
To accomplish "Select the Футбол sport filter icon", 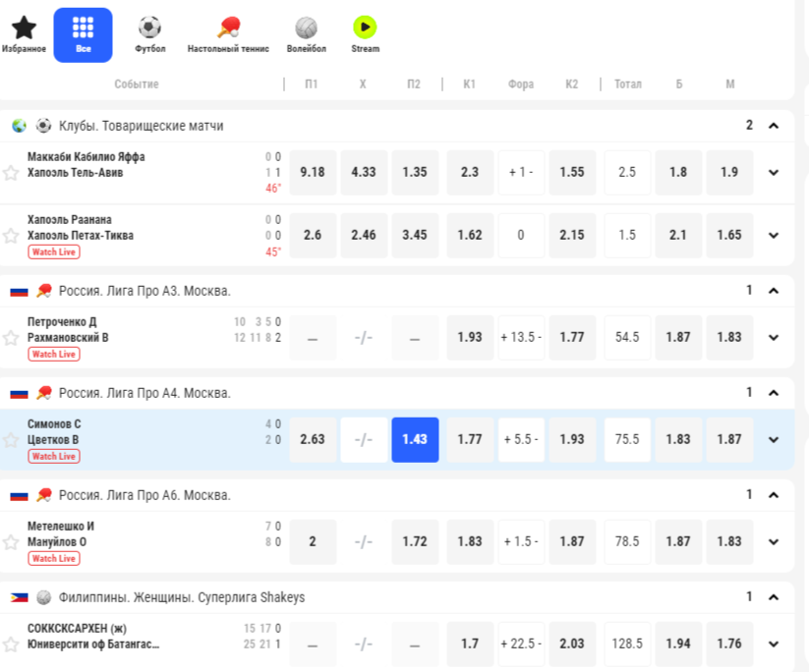I will (149, 28).
